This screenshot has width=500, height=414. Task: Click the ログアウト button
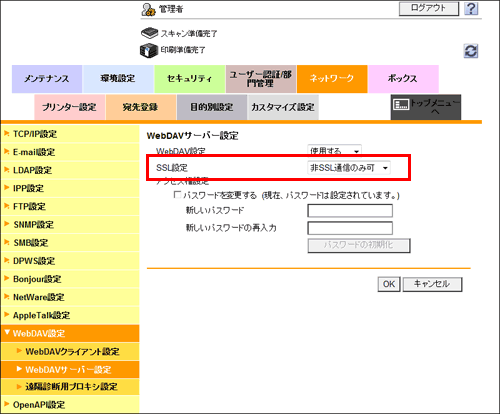(x=429, y=8)
